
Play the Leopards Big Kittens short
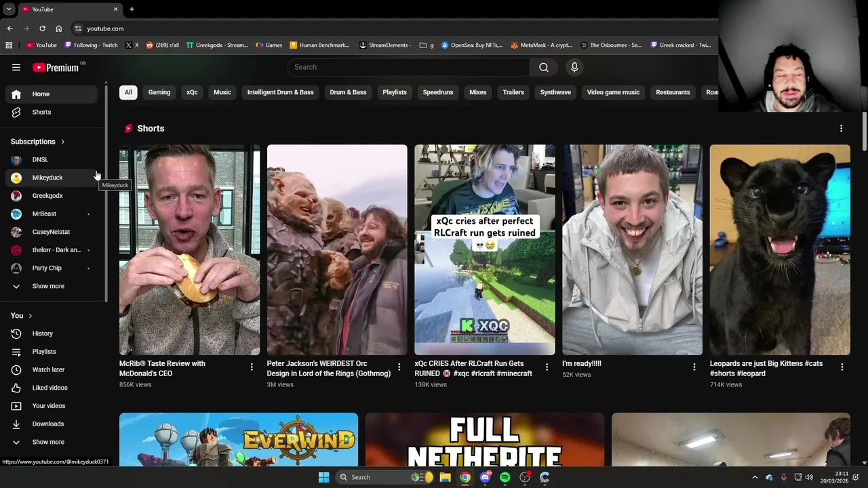pos(780,249)
